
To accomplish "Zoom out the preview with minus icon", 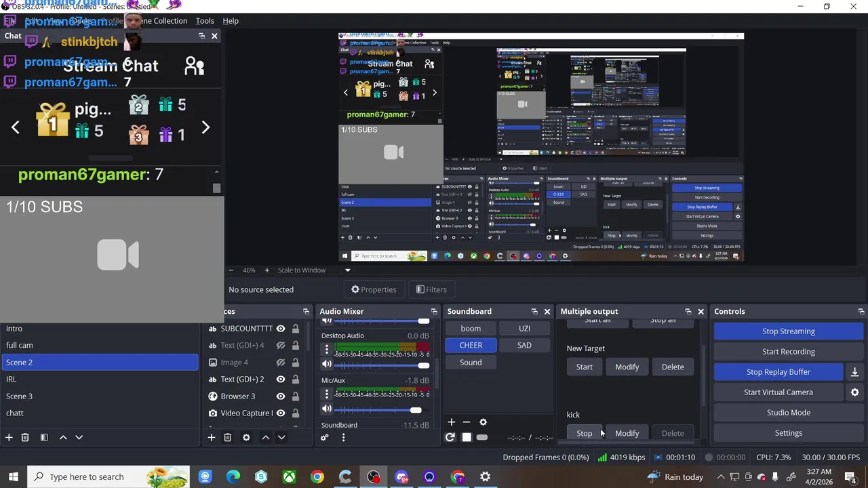I will click(231, 270).
